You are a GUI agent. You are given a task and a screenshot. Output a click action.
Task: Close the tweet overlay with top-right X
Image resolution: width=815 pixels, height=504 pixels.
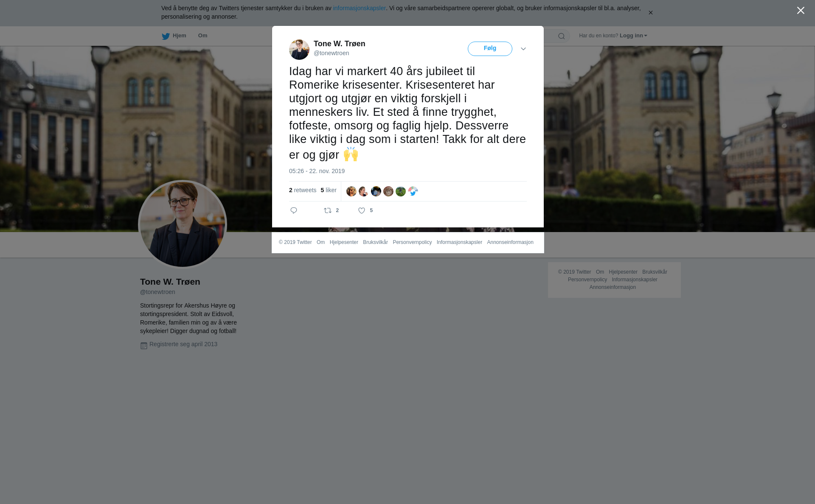(x=801, y=11)
